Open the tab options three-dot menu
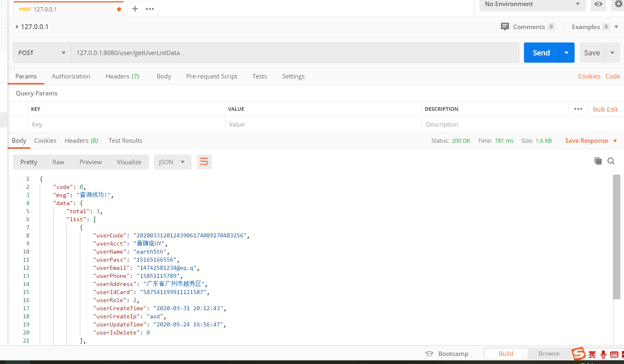Image resolution: width=624 pixels, height=364 pixels. pos(150,8)
